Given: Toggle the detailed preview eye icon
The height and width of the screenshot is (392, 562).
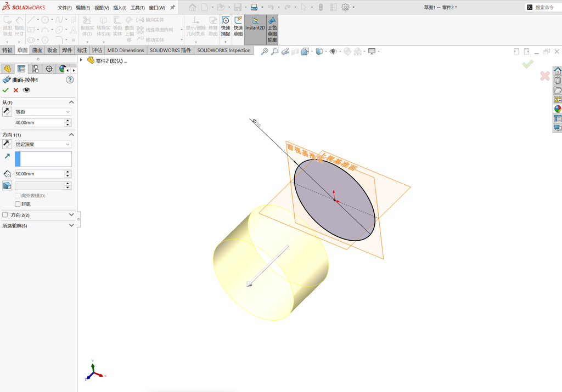Looking at the screenshot, I should tap(26, 90).
